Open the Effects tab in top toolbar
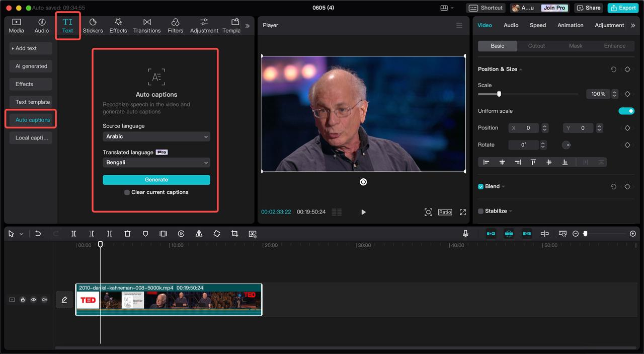Image resolution: width=644 pixels, height=354 pixels. pyautogui.click(x=118, y=26)
